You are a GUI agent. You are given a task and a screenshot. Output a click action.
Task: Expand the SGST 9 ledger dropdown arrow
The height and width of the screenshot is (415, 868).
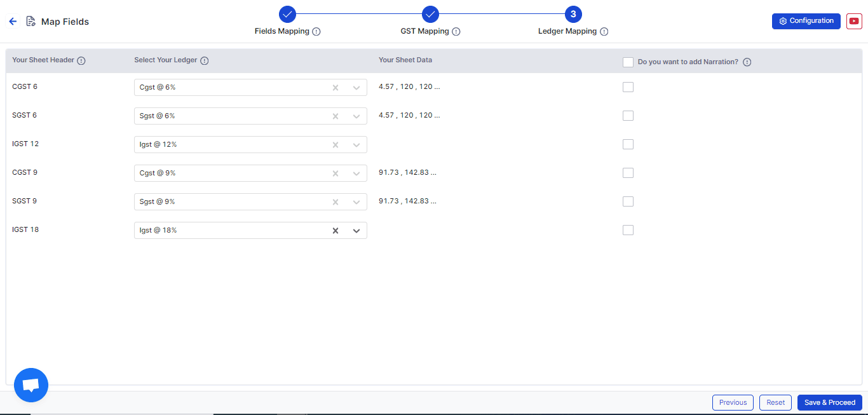click(x=356, y=202)
